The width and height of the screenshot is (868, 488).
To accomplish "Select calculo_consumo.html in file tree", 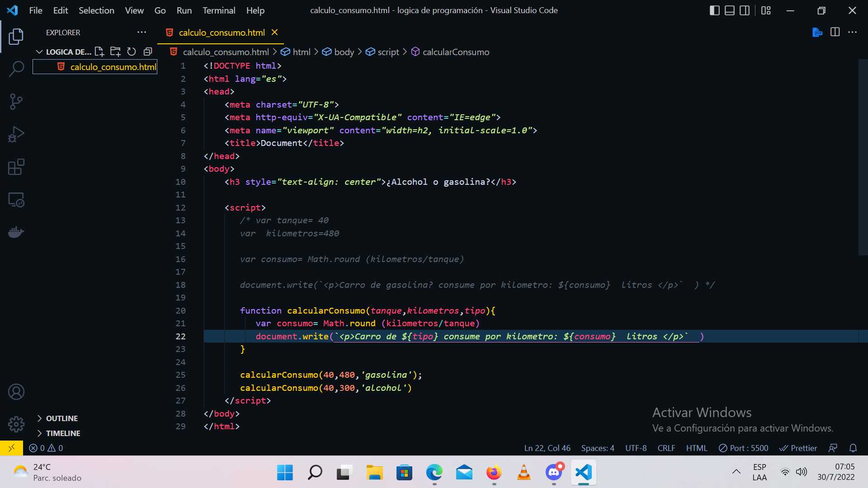I will click(x=95, y=67).
